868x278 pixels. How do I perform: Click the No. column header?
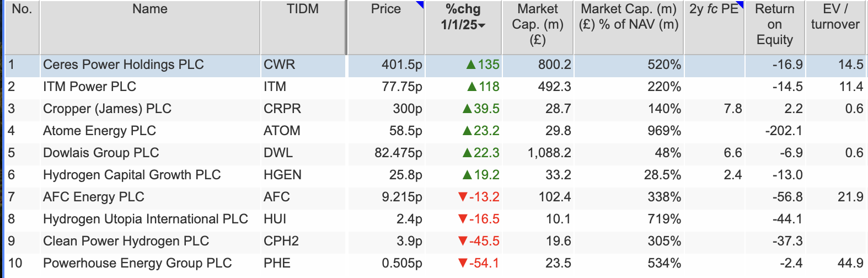click(22, 9)
